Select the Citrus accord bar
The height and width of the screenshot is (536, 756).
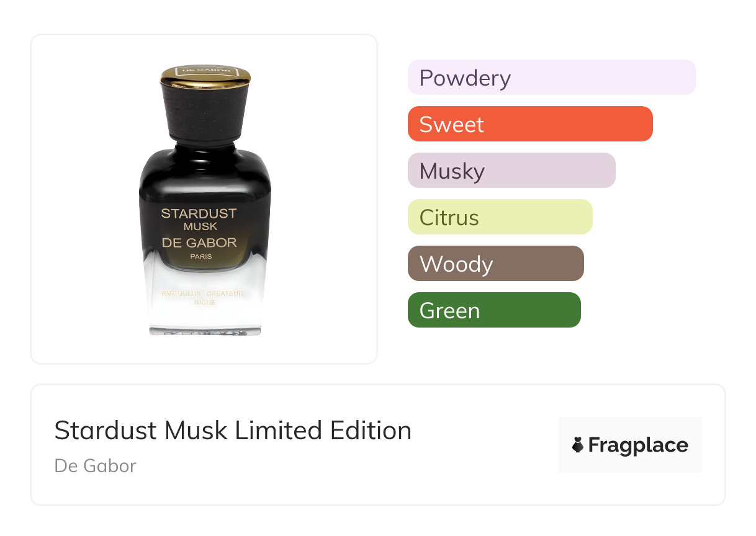500,217
